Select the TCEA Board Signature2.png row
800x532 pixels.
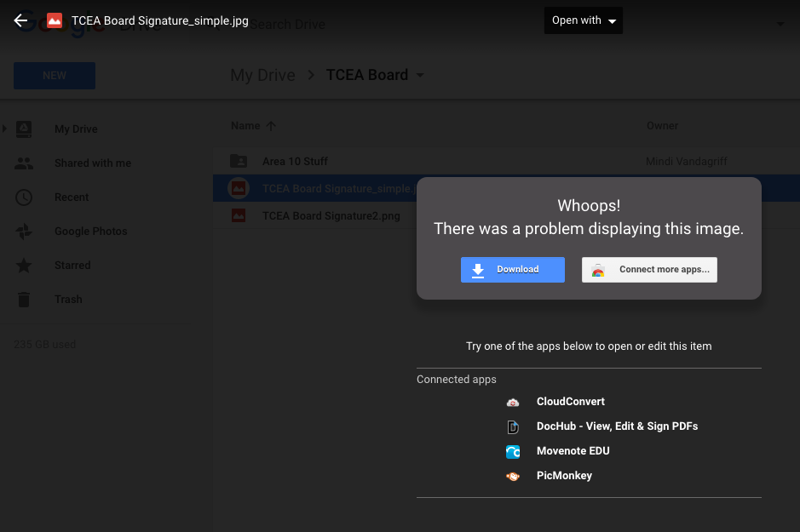[x=331, y=215]
